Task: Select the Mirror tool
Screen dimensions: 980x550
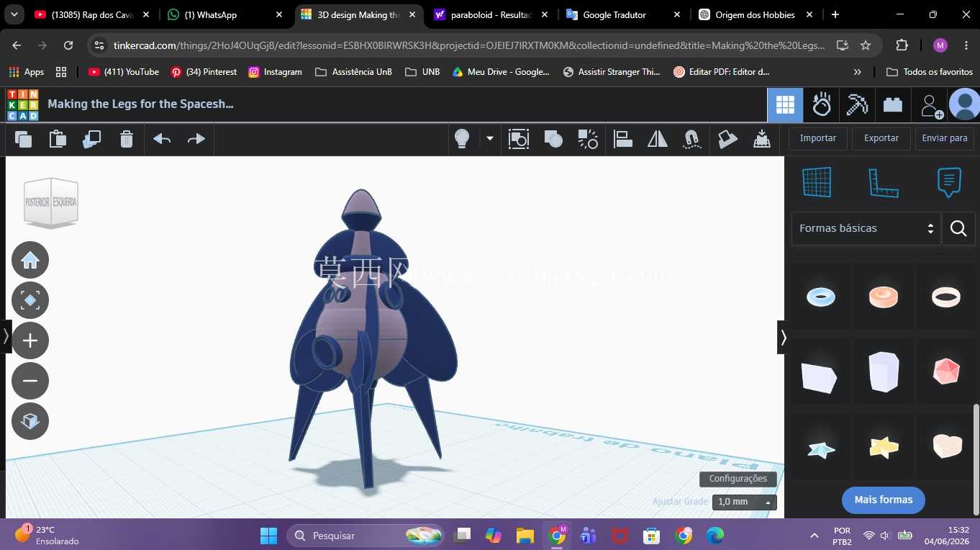Action: [x=658, y=139]
